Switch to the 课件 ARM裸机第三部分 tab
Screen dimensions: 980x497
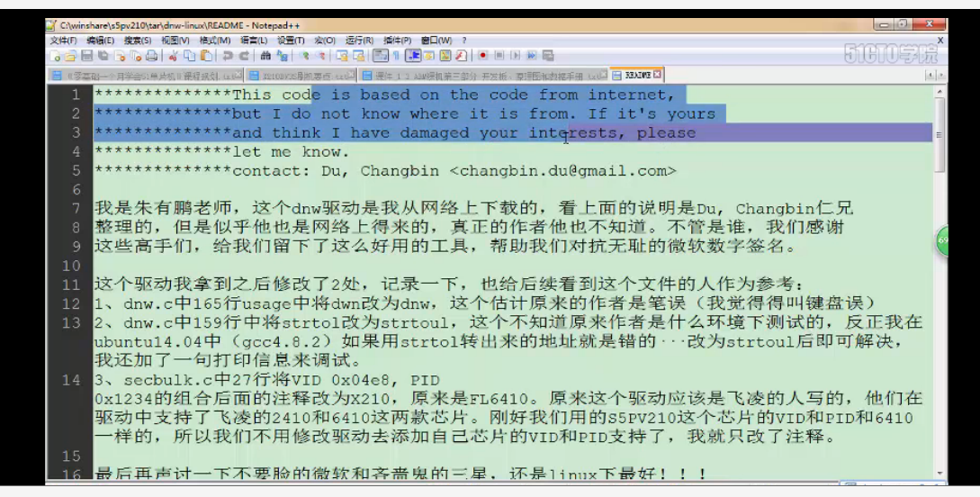coord(482,76)
